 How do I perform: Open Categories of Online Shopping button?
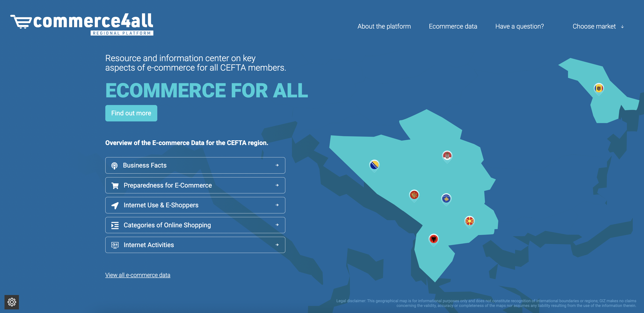[195, 225]
